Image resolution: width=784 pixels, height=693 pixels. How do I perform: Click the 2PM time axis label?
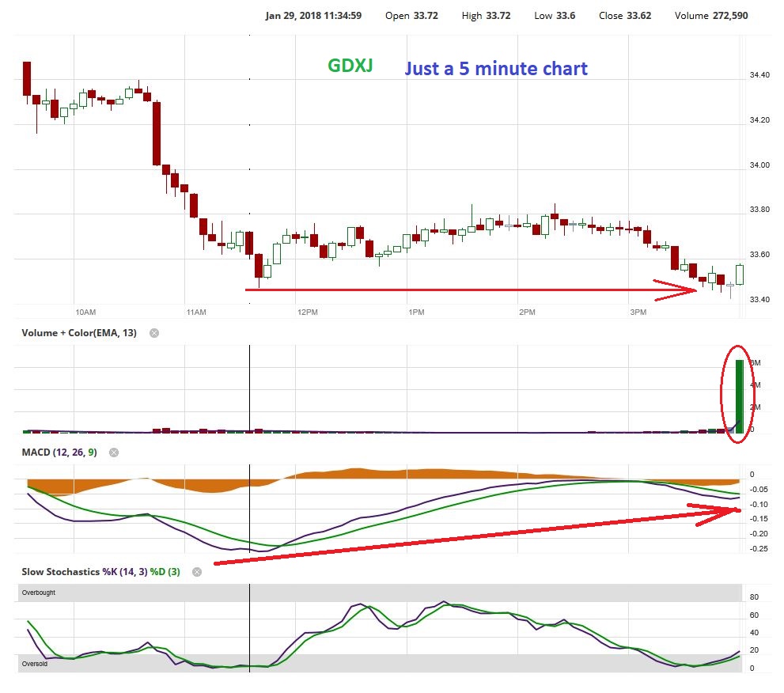[x=527, y=312]
